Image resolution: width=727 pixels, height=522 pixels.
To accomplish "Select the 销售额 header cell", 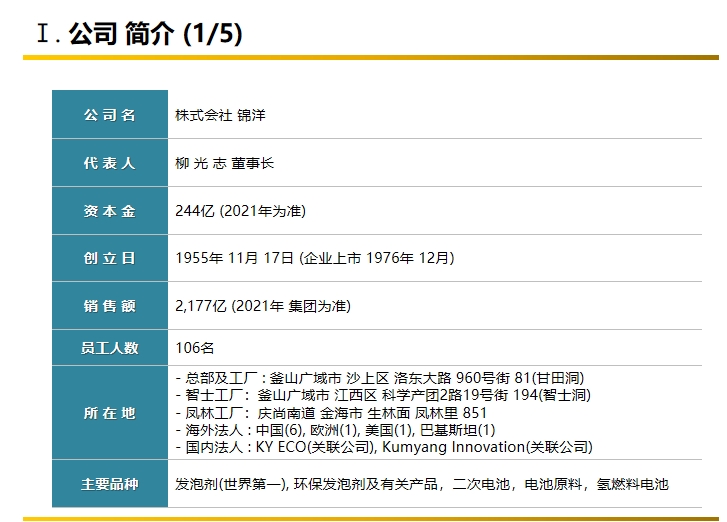I will pyautogui.click(x=110, y=306).
